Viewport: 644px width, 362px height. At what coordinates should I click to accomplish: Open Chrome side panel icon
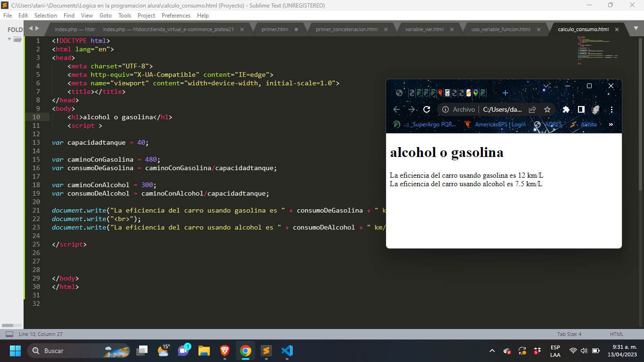[x=581, y=109]
